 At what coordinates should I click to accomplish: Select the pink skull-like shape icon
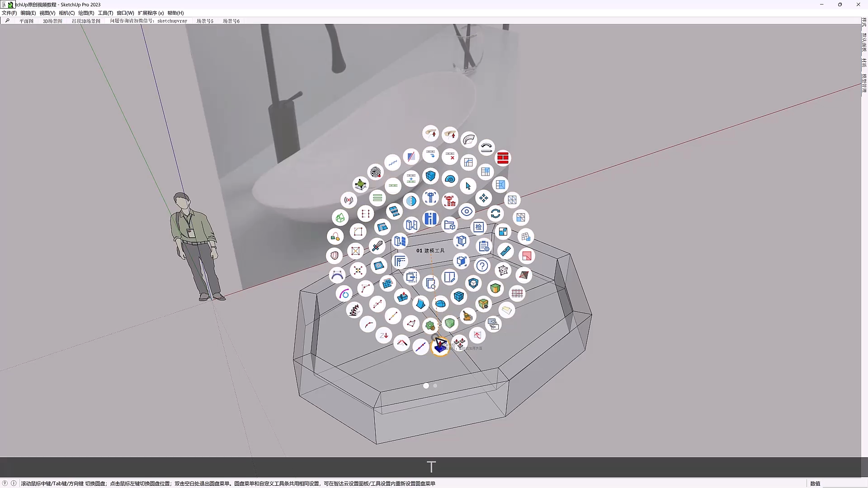point(335,256)
